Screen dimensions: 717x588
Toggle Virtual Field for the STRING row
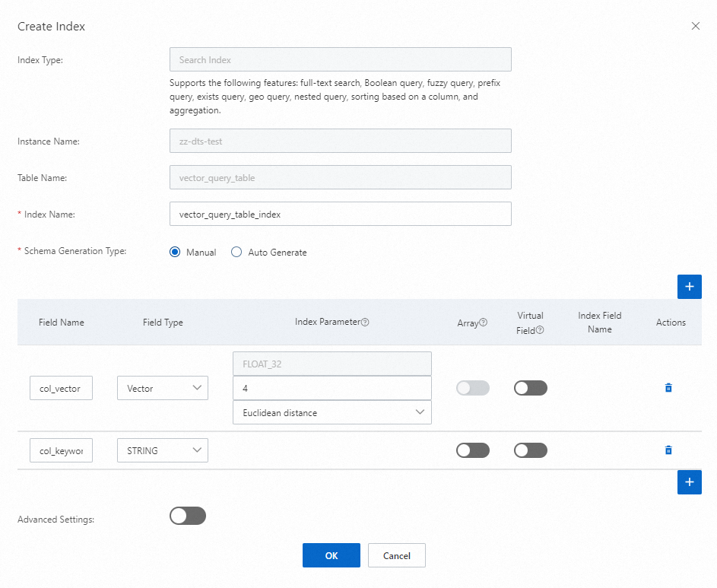[531, 450]
